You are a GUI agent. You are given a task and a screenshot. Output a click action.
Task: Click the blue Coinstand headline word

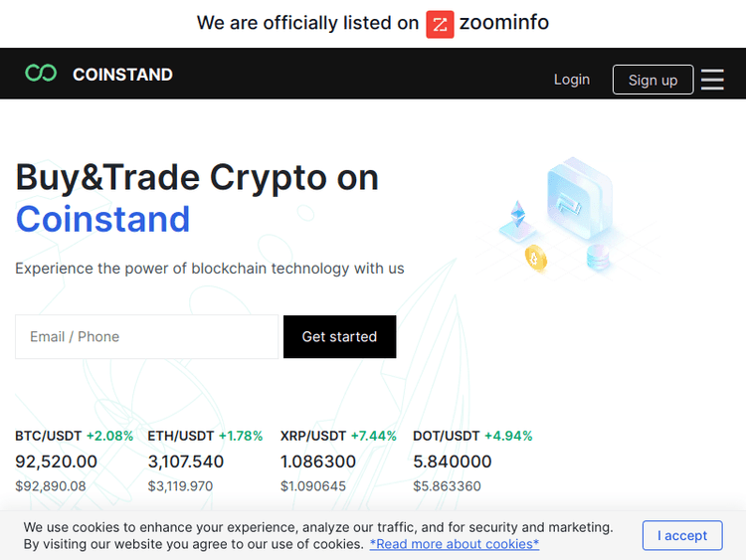tap(102, 219)
